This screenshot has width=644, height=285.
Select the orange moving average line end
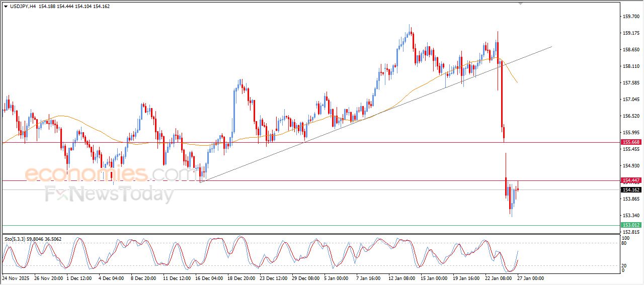517,82
